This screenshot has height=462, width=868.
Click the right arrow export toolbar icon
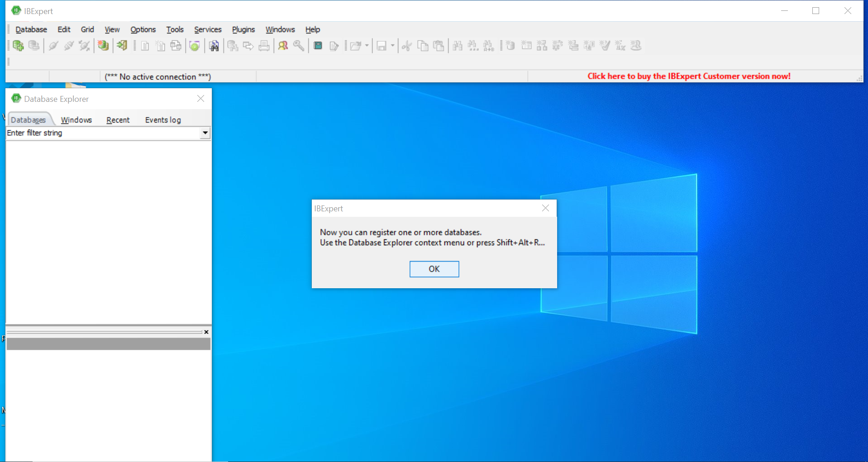click(248, 46)
